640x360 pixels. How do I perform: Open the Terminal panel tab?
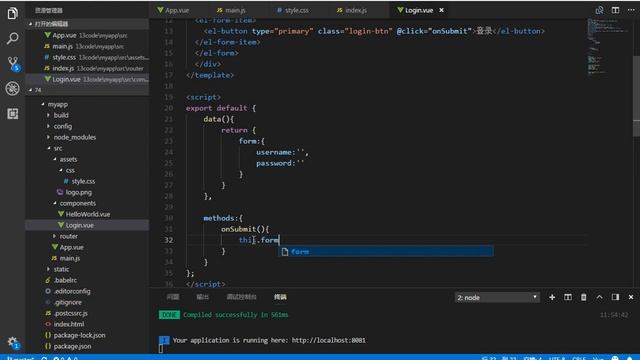point(280,297)
